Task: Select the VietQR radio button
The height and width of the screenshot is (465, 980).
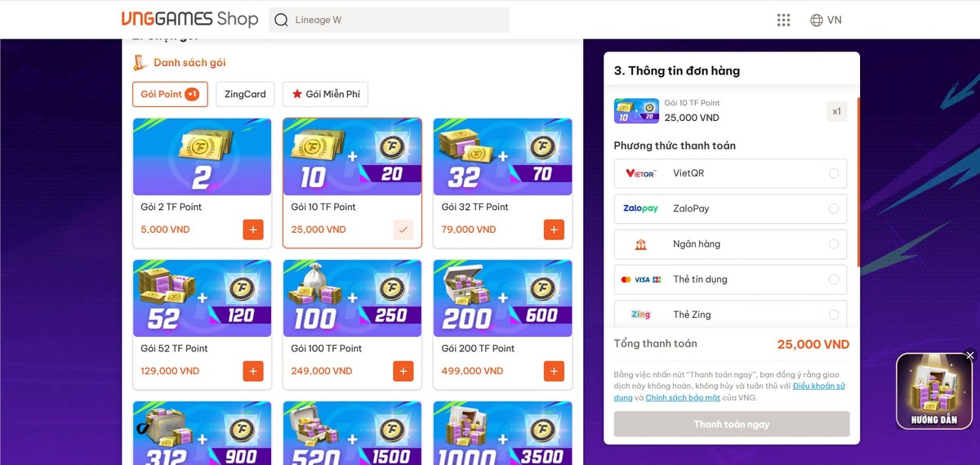Action: point(834,173)
